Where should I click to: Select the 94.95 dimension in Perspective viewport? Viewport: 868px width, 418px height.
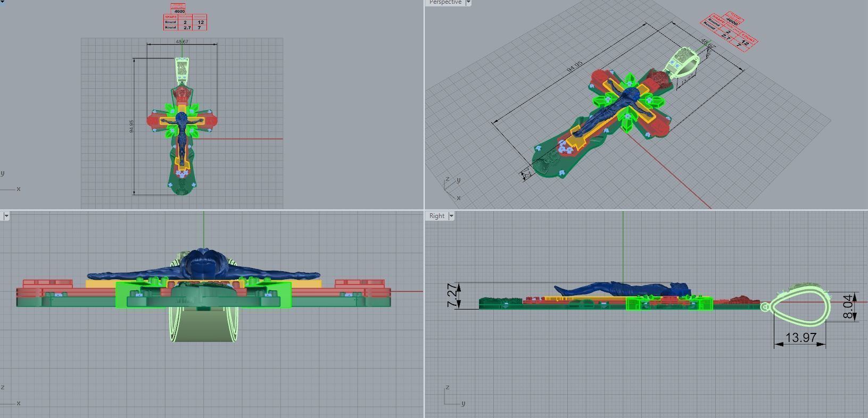pyautogui.click(x=575, y=67)
